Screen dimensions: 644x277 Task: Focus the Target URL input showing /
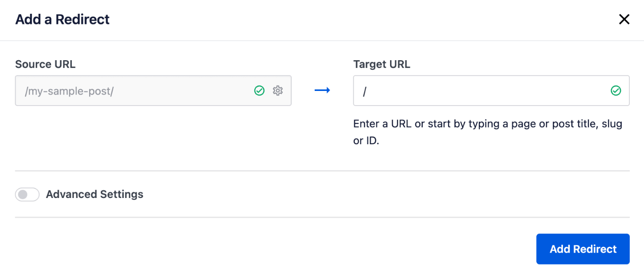[x=460, y=90]
